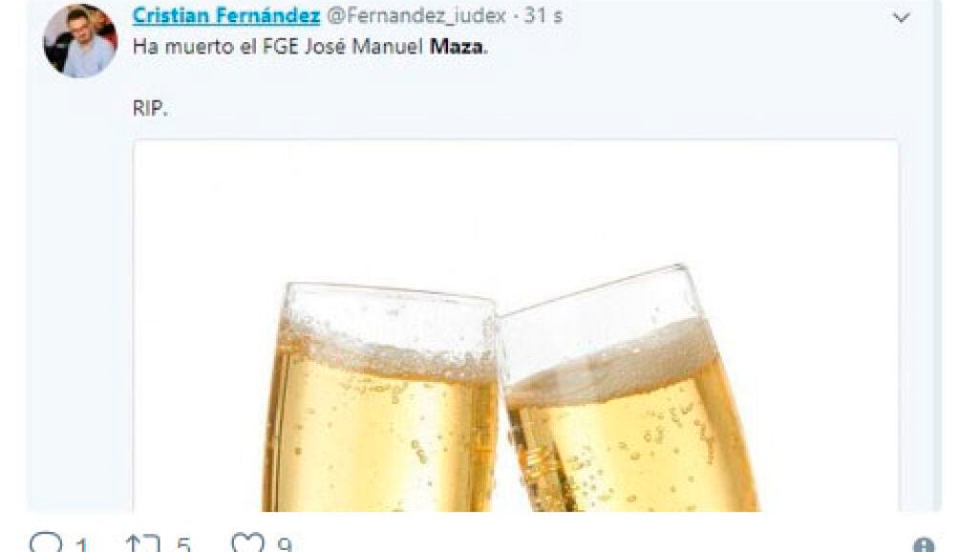Click the left champagne glass in photo
Screen dimensions: 980x552
(x=381, y=398)
